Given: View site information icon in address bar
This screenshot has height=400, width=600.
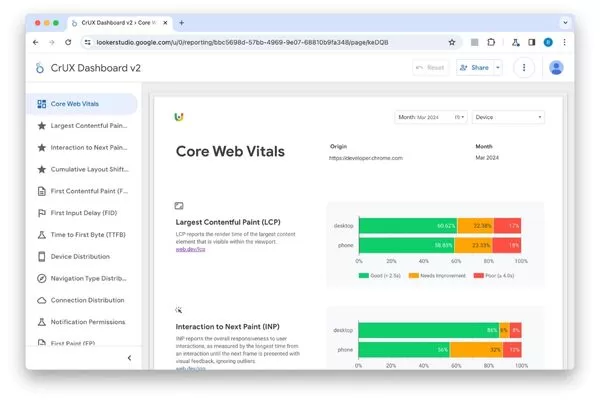Looking at the screenshot, I should [x=88, y=42].
